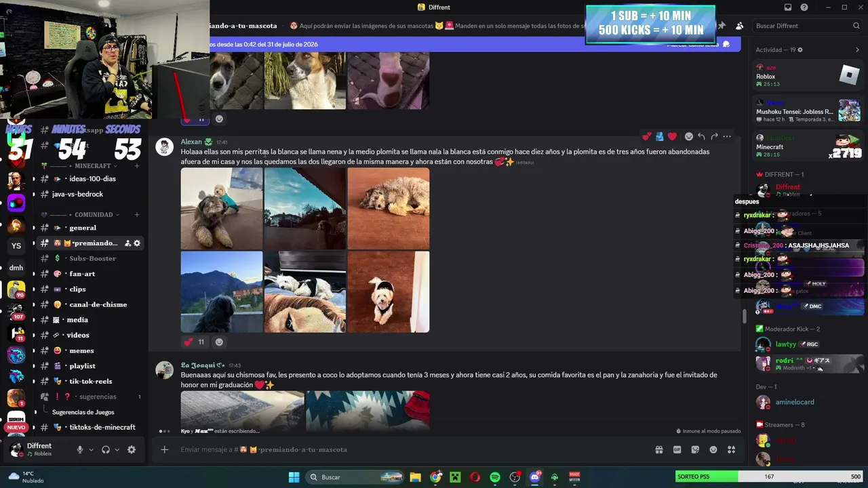The height and width of the screenshot is (488, 868).
Task: Open microphone input options dropdown
Action: [x=91, y=449]
